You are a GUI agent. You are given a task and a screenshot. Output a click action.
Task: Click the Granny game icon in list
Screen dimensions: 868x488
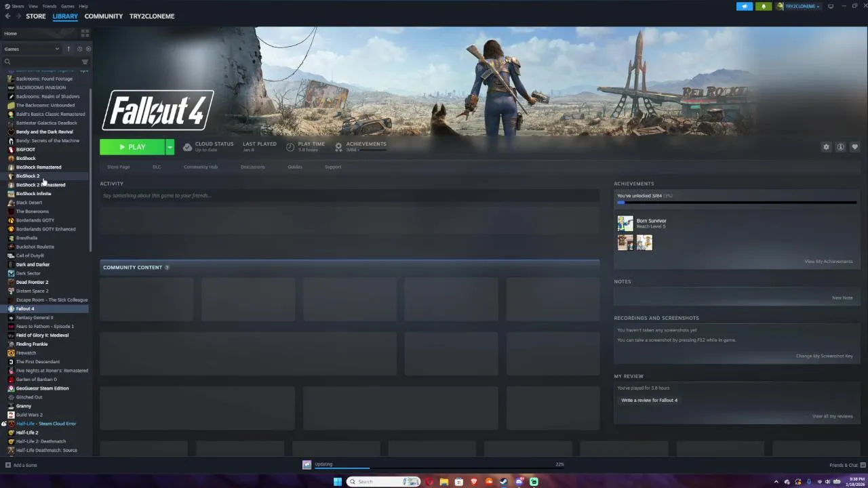11,406
